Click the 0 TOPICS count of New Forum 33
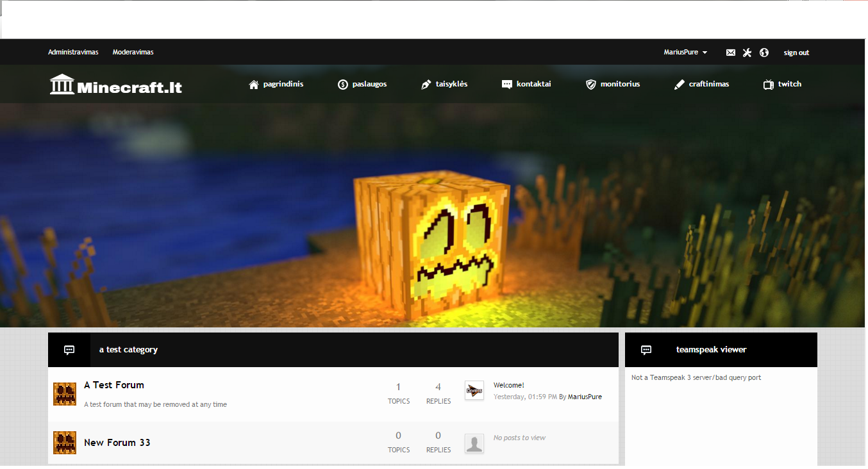Viewport: 868px width, 469px height. 399,442
